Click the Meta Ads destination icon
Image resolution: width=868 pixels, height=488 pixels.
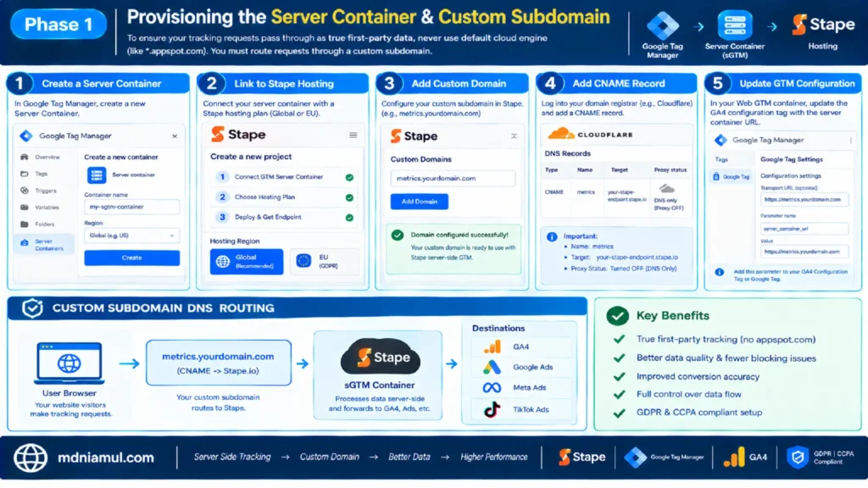click(x=492, y=388)
